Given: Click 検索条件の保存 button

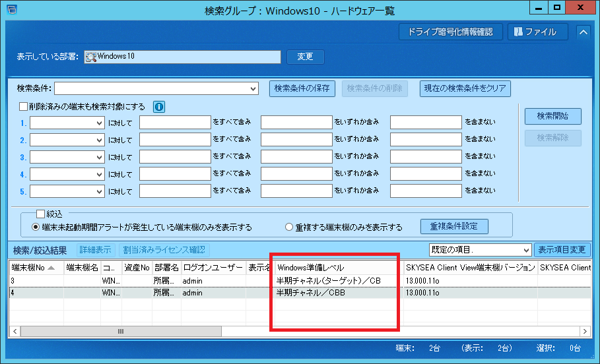Looking at the screenshot, I should (x=302, y=88).
